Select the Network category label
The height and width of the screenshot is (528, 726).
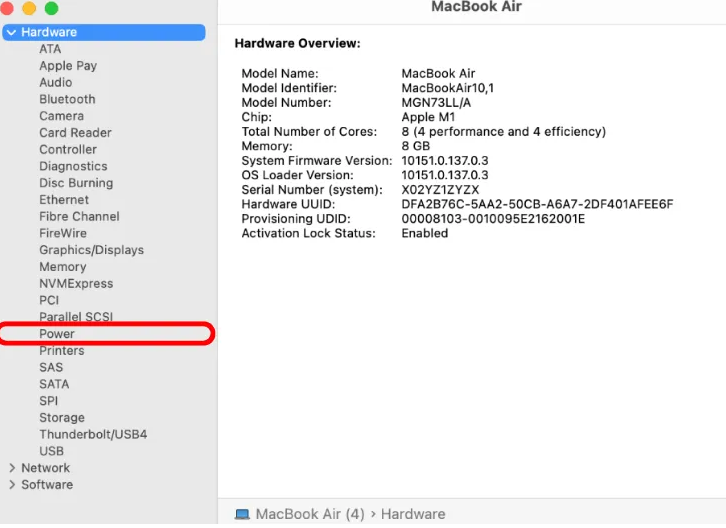(x=45, y=468)
